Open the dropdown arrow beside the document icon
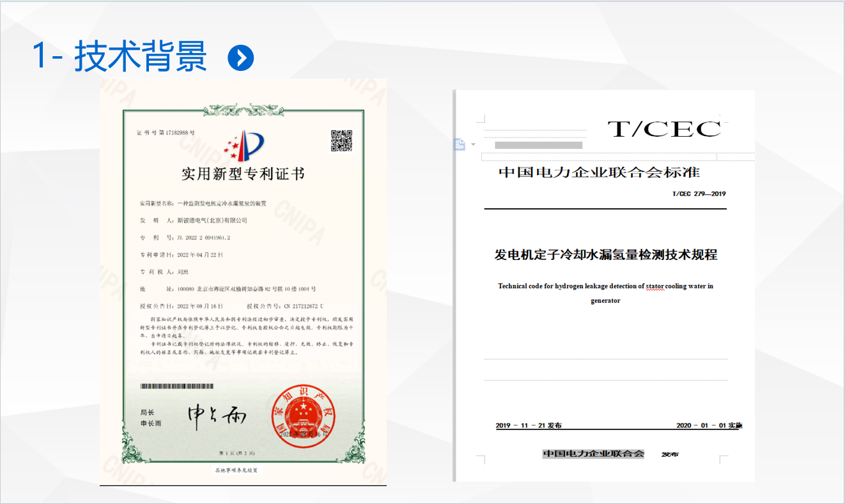Screen dimensions: 845x504 [473, 144]
